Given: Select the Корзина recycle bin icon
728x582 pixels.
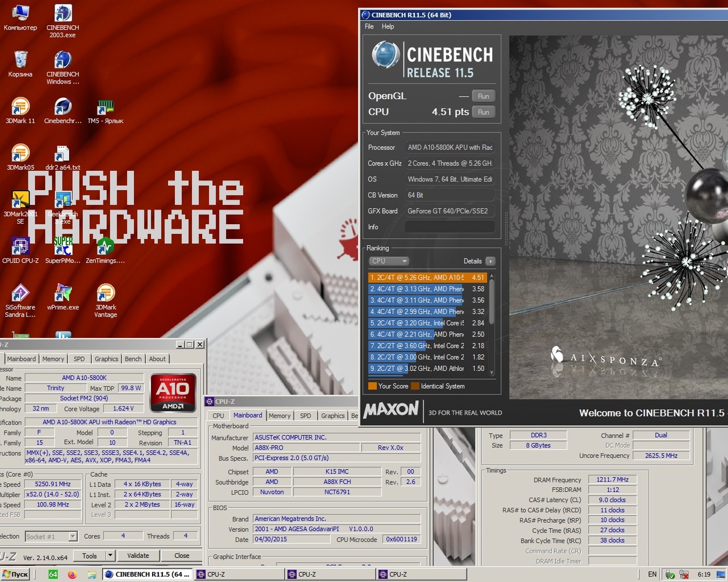Looking at the screenshot, I should coord(20,64).
